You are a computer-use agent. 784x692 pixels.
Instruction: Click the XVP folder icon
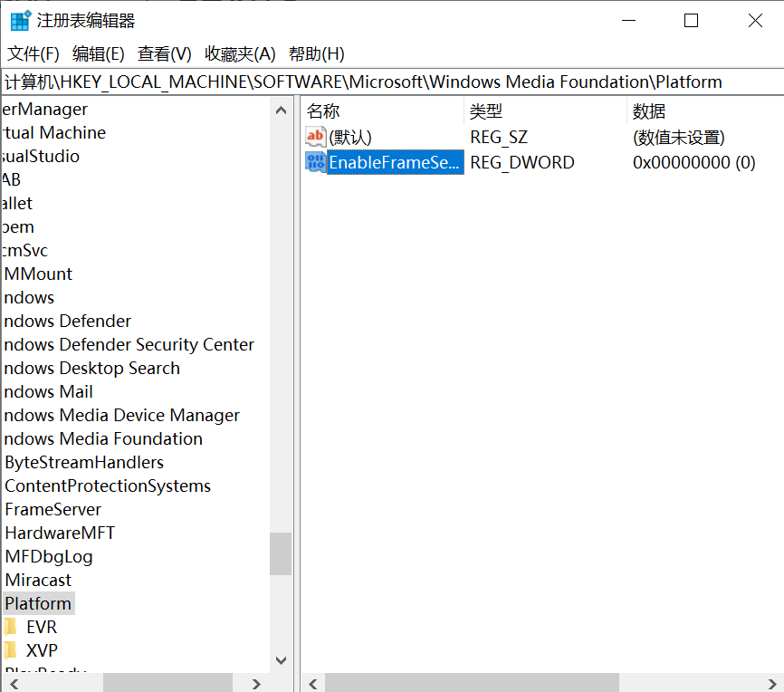11,650
